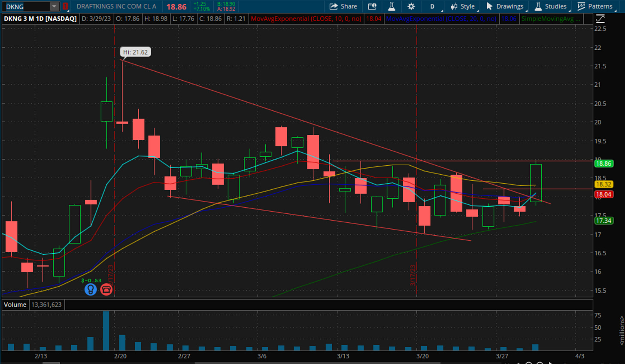Click the icon just right of Share
625x364 pixels.
coord(372,6)
